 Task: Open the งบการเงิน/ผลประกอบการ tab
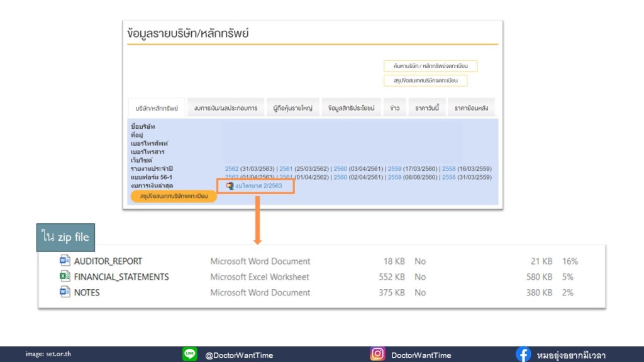click(x=226, y=108)
